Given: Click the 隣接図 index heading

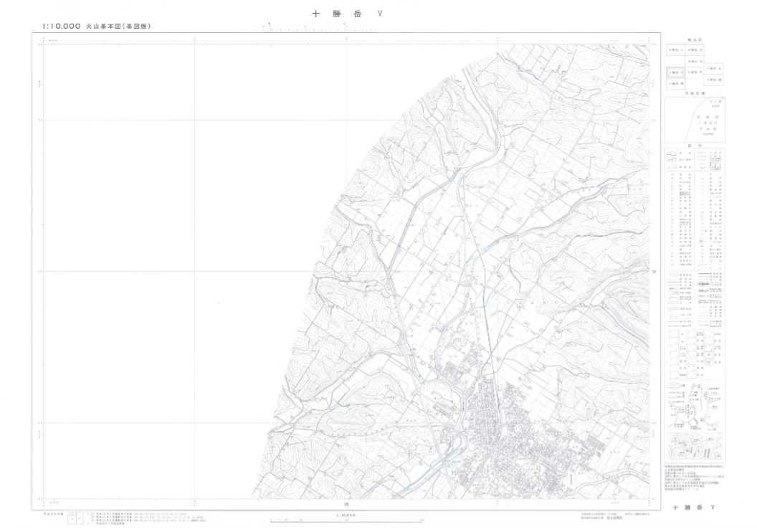Looking at the screenshot, I should [x=695, y=41].
